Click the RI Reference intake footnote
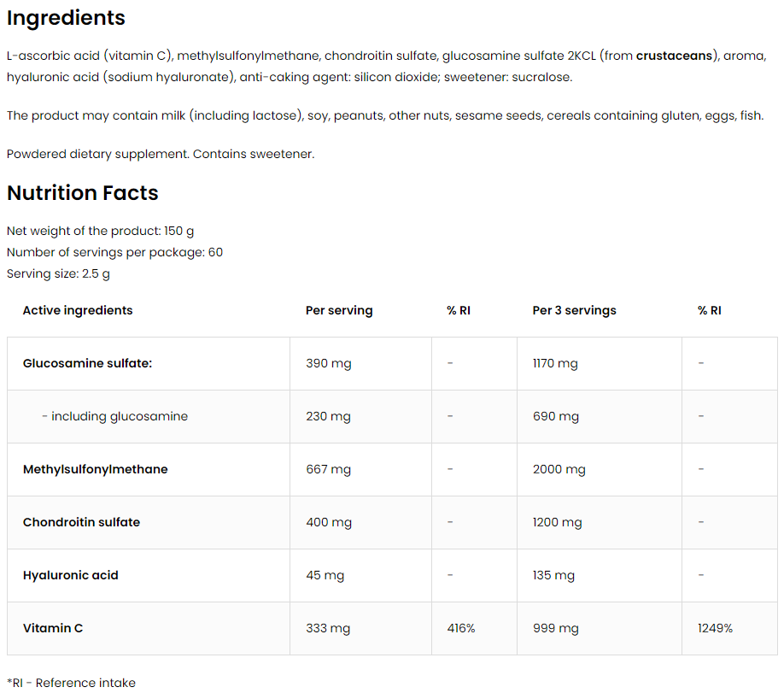 point(71,683)
